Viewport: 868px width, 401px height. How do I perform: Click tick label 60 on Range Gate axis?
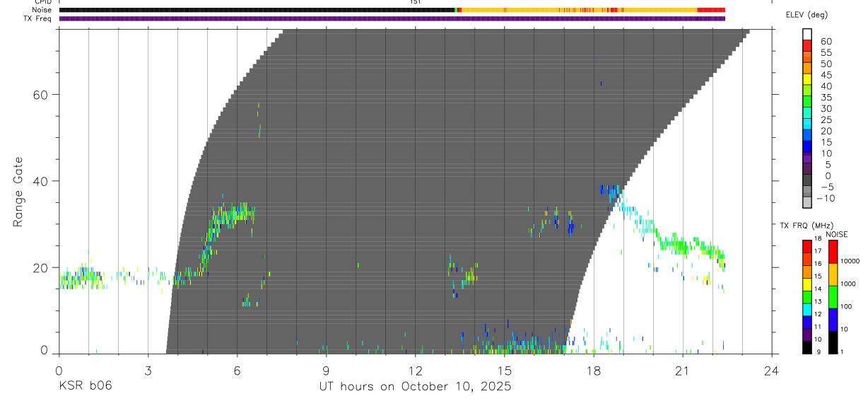(x=41, y=95)
